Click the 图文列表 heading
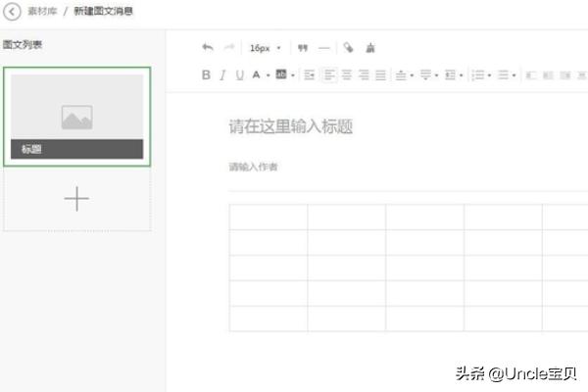The image size is (588, 392). tap(23, 45)
